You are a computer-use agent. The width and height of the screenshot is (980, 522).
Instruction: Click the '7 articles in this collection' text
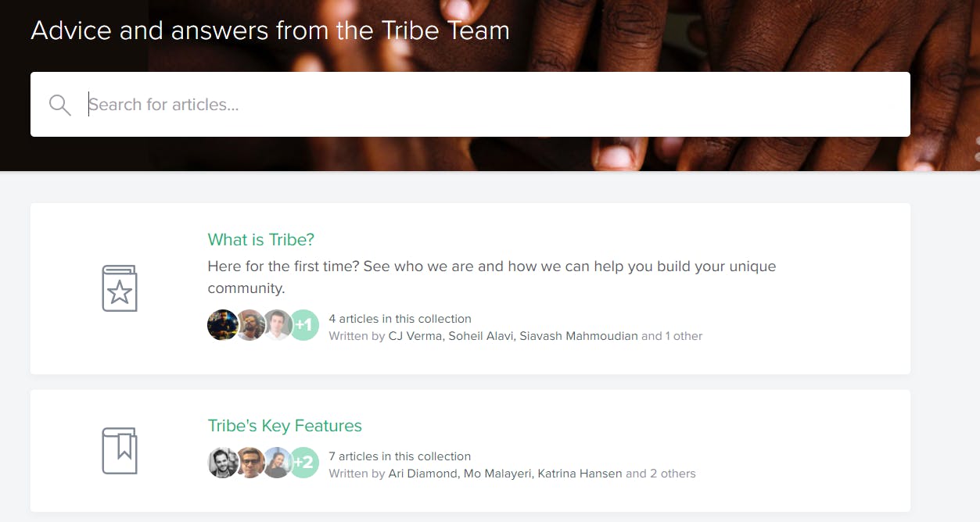point(400,456)
